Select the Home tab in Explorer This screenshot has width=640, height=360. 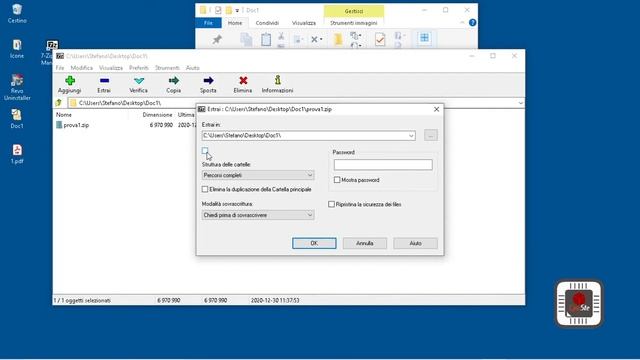point(235,23)
